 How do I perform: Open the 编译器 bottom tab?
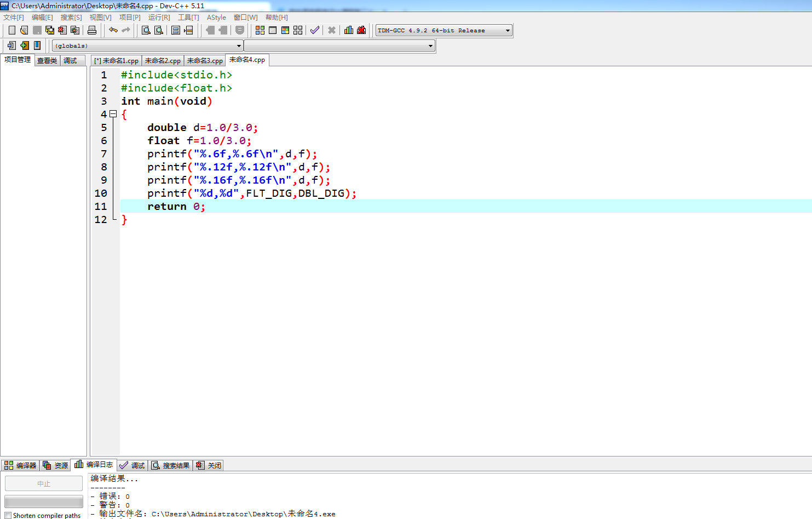click(x=20, y=465)
